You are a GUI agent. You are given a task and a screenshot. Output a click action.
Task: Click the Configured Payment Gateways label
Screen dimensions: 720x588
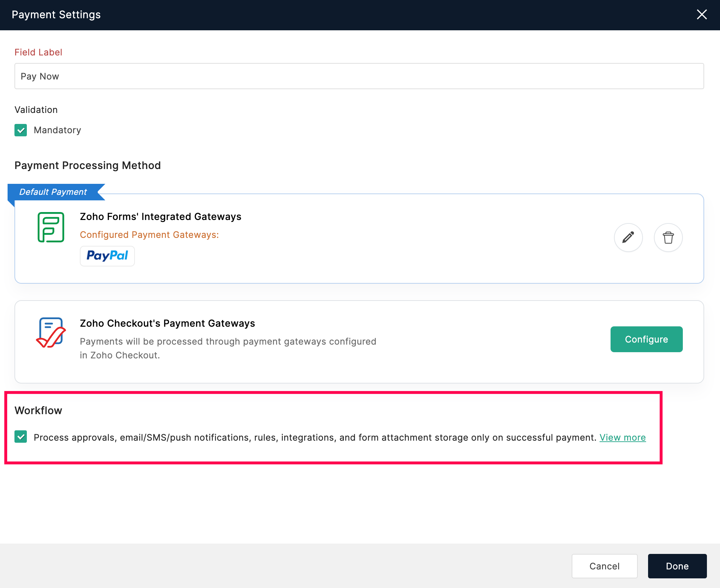click(x=149, y=235)
